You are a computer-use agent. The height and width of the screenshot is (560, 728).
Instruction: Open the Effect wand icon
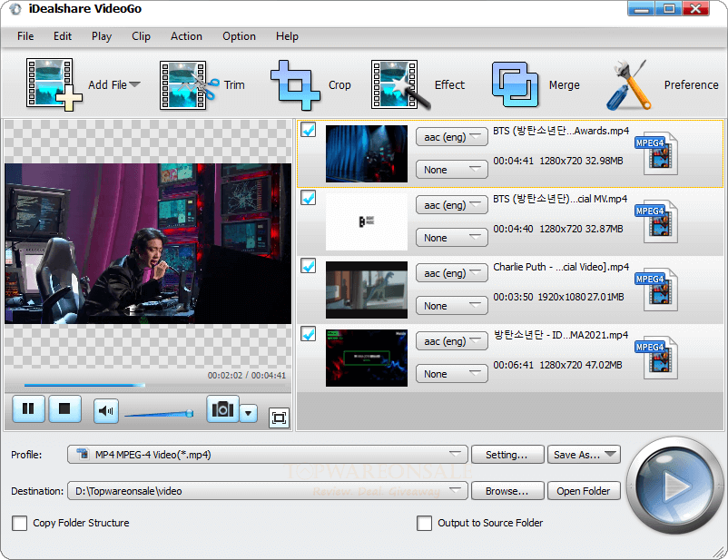pyautogui.click(x=400, y=85)
